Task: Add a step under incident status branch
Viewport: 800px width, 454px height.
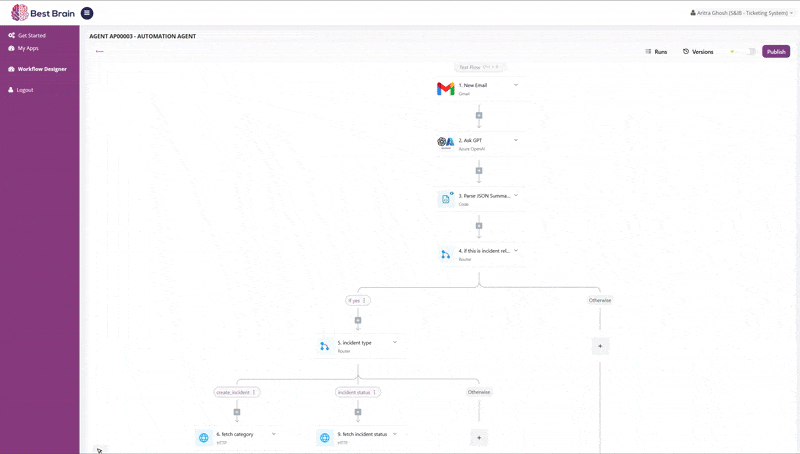Action: 358,412
